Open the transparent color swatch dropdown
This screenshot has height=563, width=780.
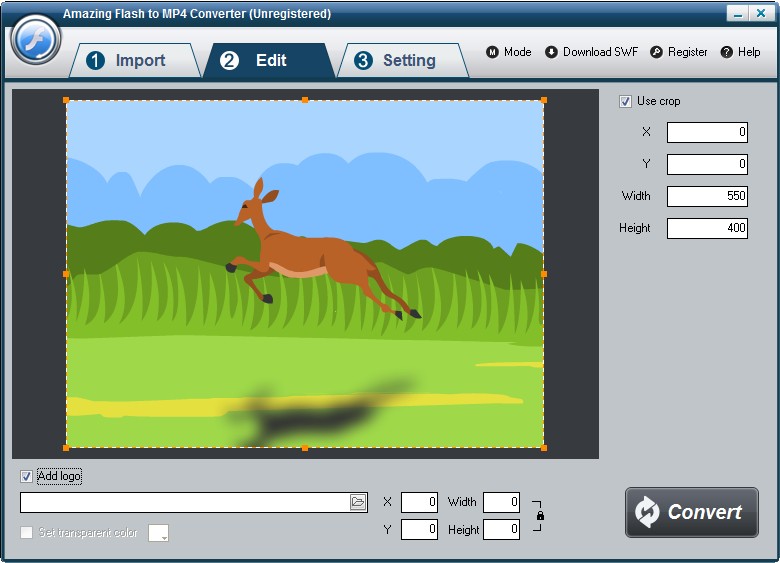click(x=158, y=533)
